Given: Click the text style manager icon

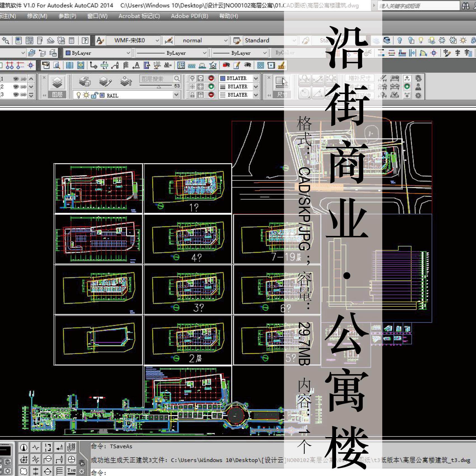Looking at the screenshot, I should point(100,41).
